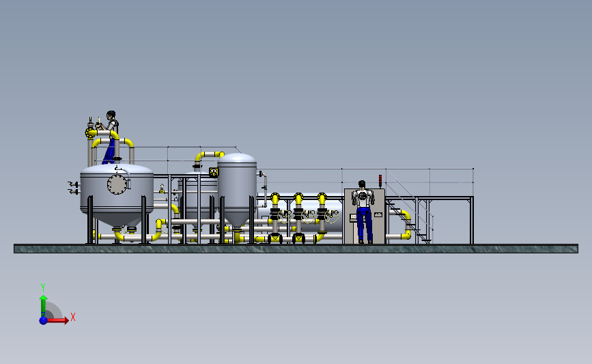Select the staircase beside the platform
The image size is (592, 364).
tap(410, 222)
